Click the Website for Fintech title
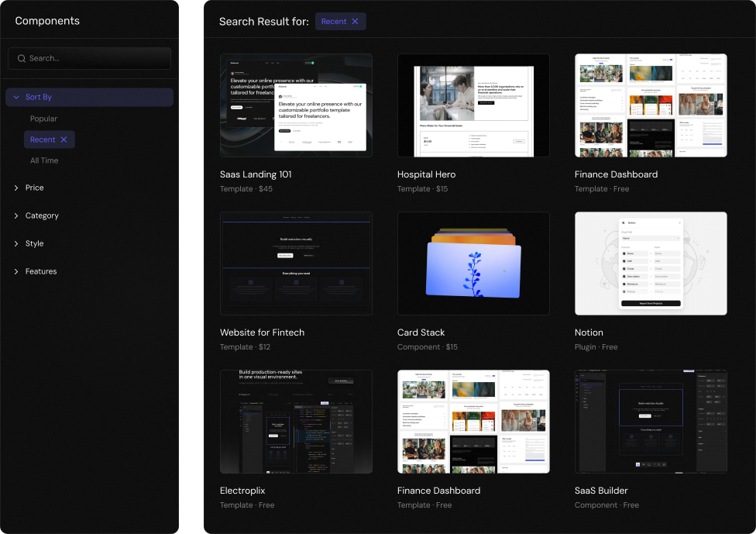 263,332
